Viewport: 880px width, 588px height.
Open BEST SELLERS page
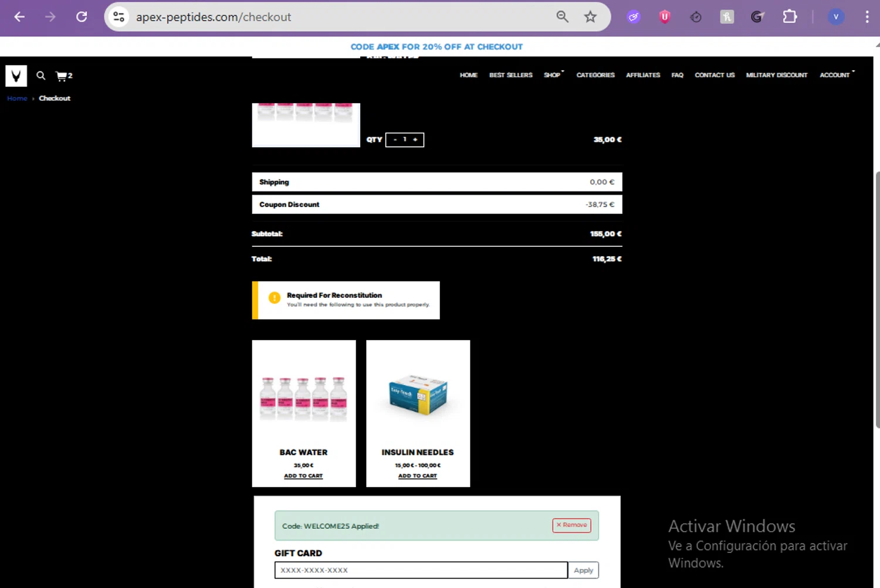pos(511,75)
